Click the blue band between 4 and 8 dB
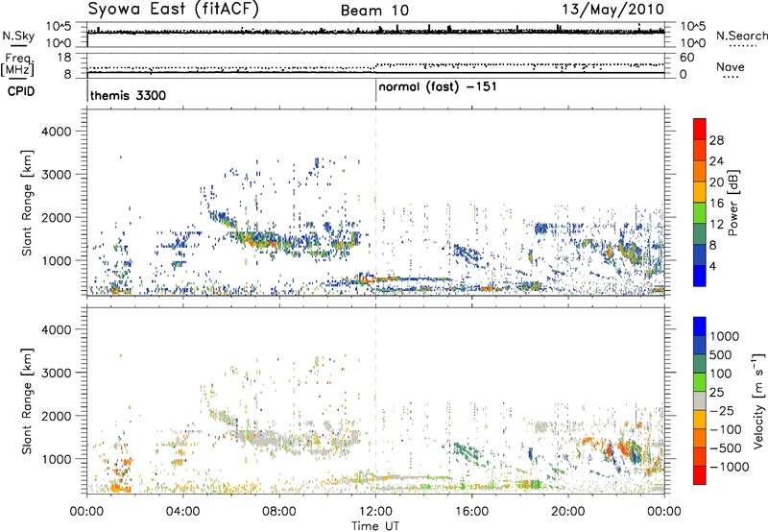The height and width of the screenshot is (532, 768). pos(700,254)
